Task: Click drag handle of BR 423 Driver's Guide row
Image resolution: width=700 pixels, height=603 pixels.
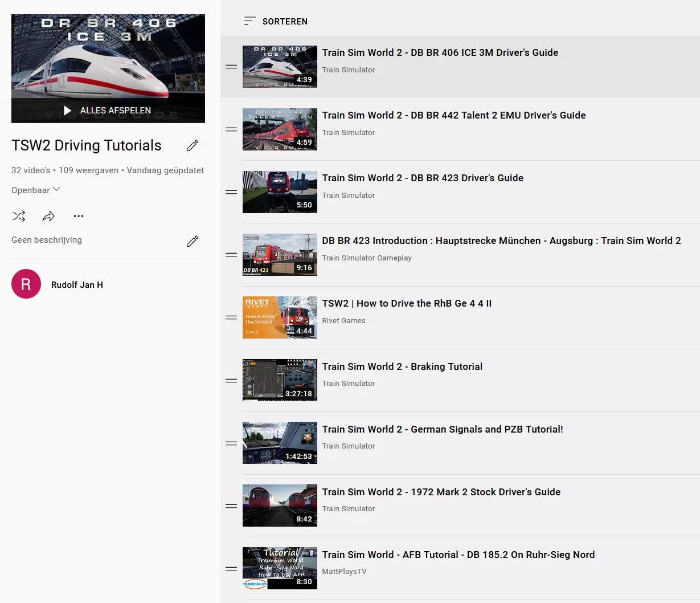Action: (231, 192)
